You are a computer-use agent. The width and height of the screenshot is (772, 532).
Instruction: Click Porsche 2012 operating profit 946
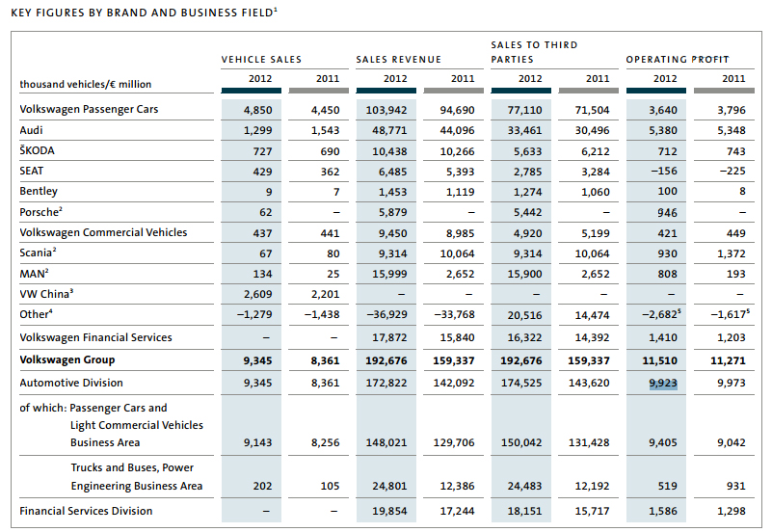(667, 213)
